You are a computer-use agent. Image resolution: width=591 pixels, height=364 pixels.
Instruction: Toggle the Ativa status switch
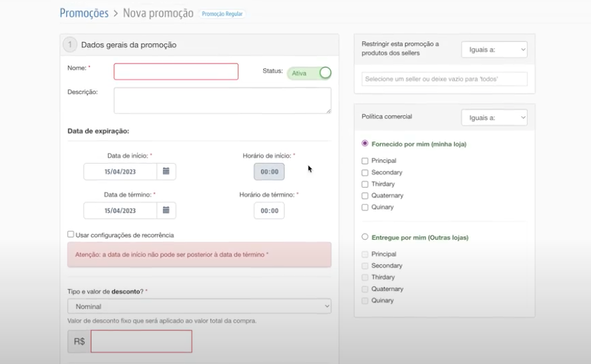click(x=309, y=73)
